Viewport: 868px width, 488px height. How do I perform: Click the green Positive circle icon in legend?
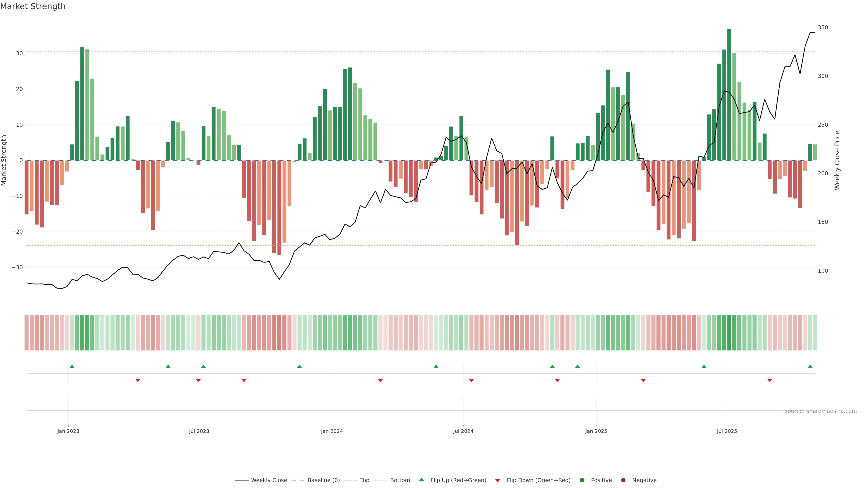click(x=582, y=480)
